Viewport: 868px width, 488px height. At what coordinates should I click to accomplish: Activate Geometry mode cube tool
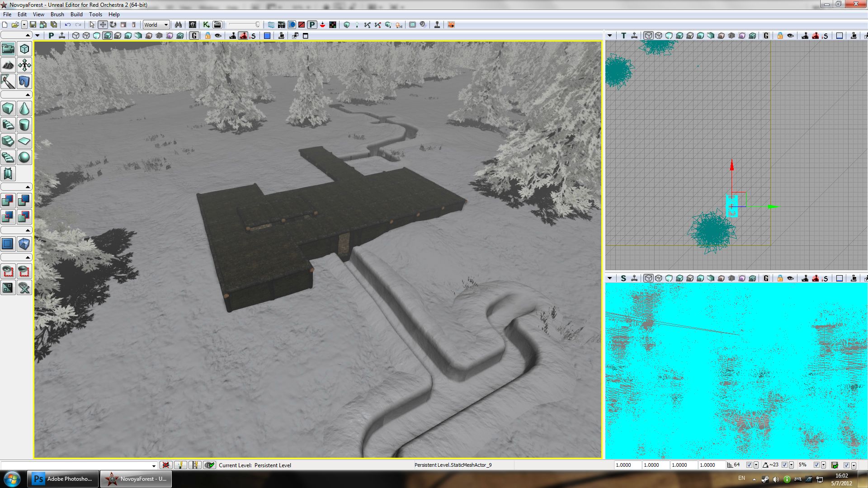point(24,49)
